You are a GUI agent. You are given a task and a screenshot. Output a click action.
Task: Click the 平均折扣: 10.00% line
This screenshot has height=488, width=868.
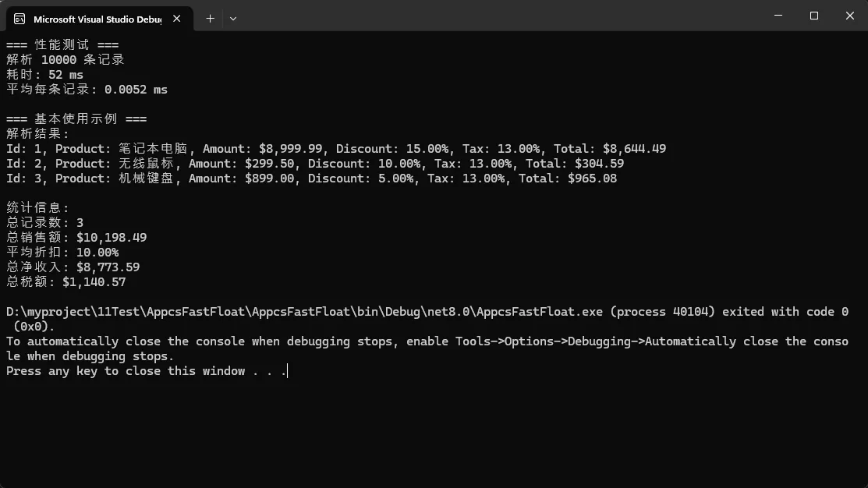click(62, 252)
